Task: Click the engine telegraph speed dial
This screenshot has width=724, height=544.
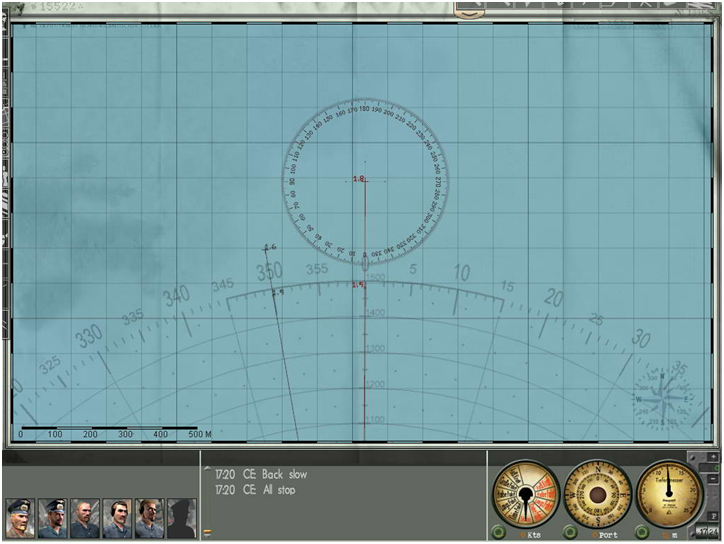Action: tap(525, 494)
